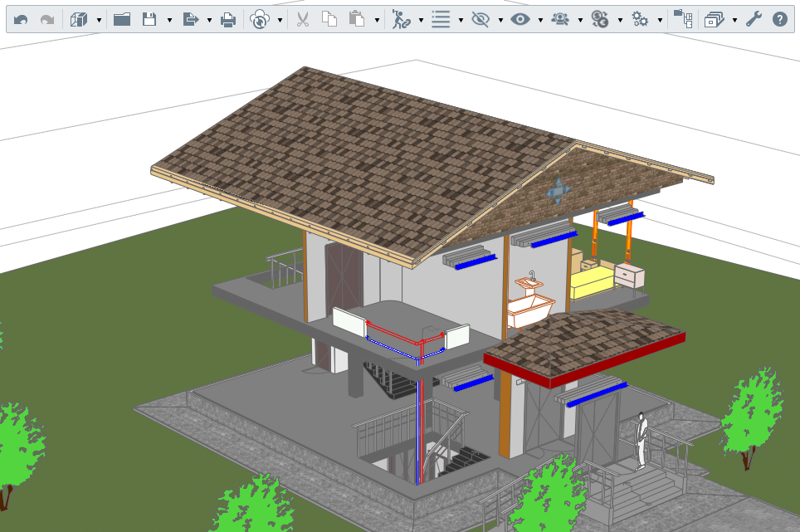Screen dimensions: 800x532
Task: Click the cloud sync icon
Action: coord(260,20)
